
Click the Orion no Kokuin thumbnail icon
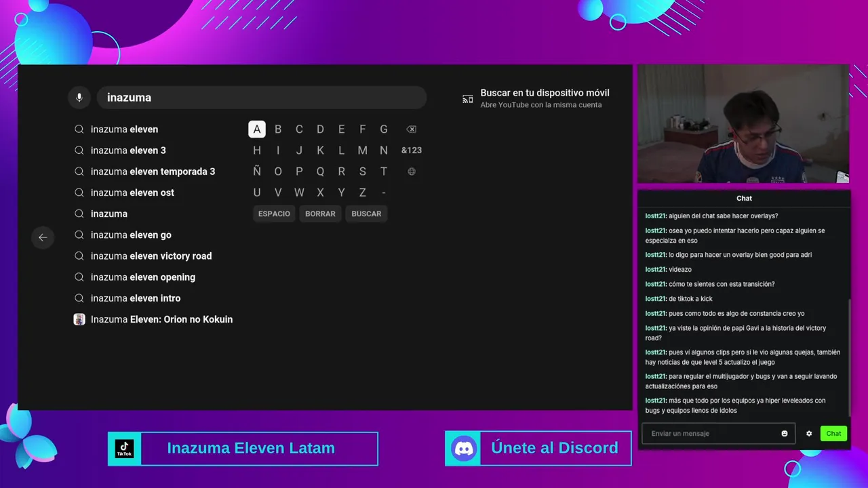coord(79,319)
